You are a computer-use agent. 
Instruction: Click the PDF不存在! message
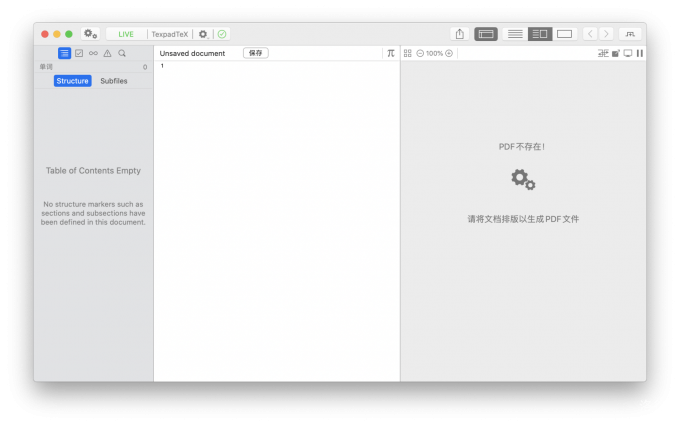[x=522, y=147]
